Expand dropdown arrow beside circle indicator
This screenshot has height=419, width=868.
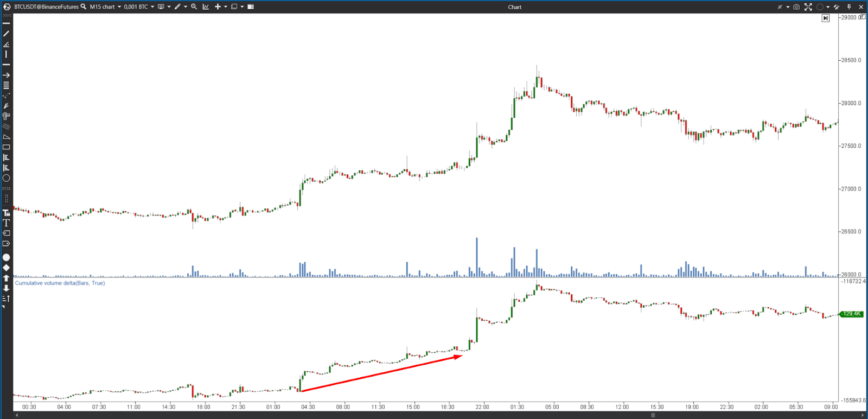point(828,7)
